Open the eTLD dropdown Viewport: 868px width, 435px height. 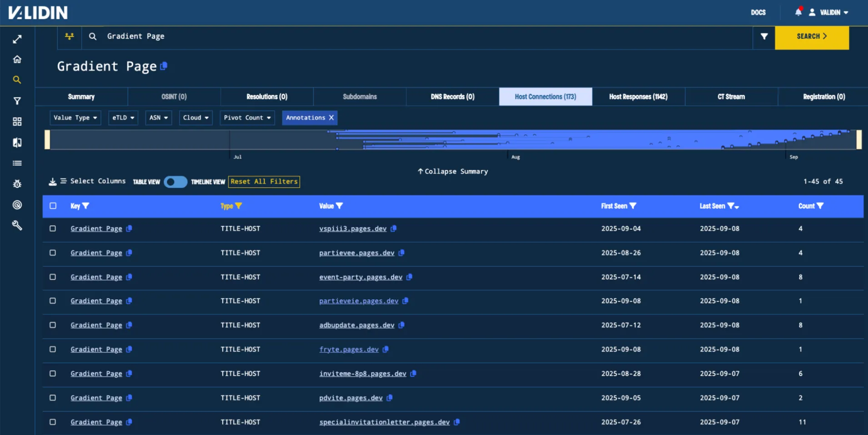coord(123,117)
